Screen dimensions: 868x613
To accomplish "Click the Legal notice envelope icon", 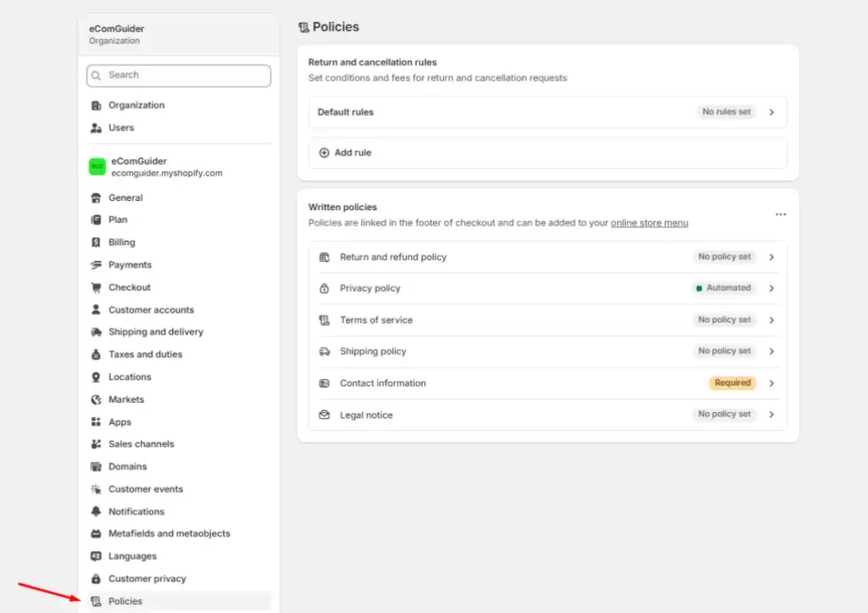I will click(325, 415).
